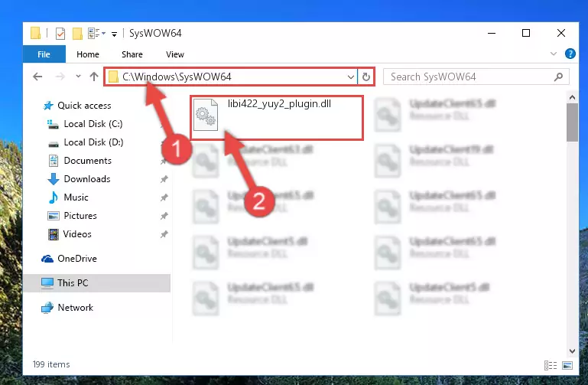Click the libi422_yuy2_plugin.dll gear file icon

coord(206,115)
